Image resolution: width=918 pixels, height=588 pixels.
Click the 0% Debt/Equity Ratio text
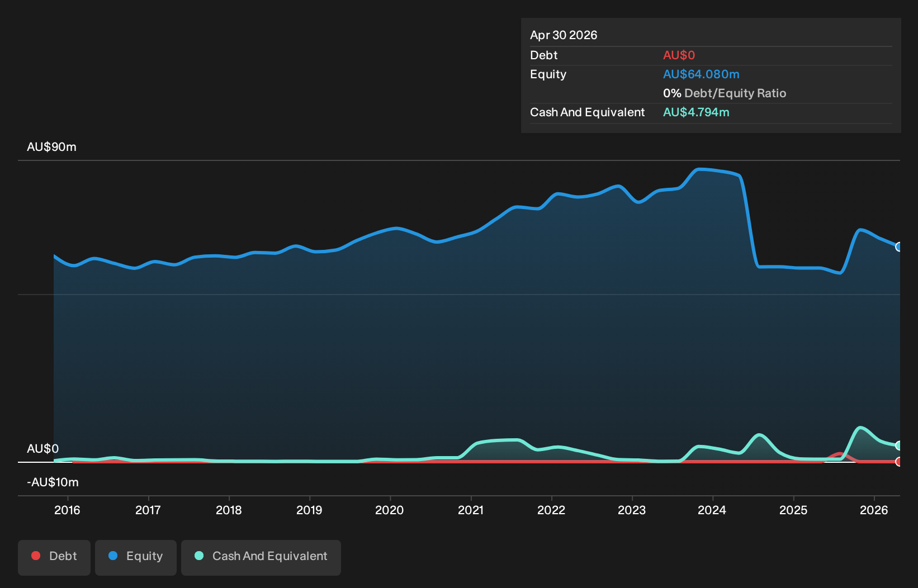tap(725, 93)
